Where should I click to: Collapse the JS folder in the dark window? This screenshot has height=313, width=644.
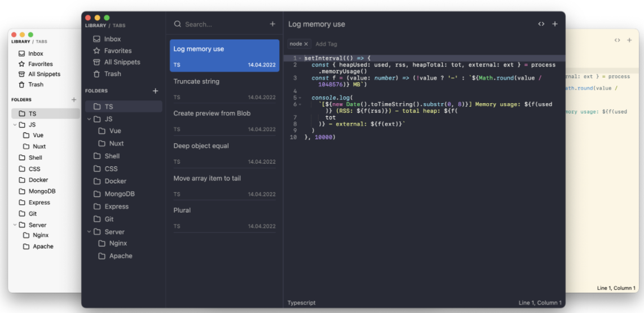[89, 119]
